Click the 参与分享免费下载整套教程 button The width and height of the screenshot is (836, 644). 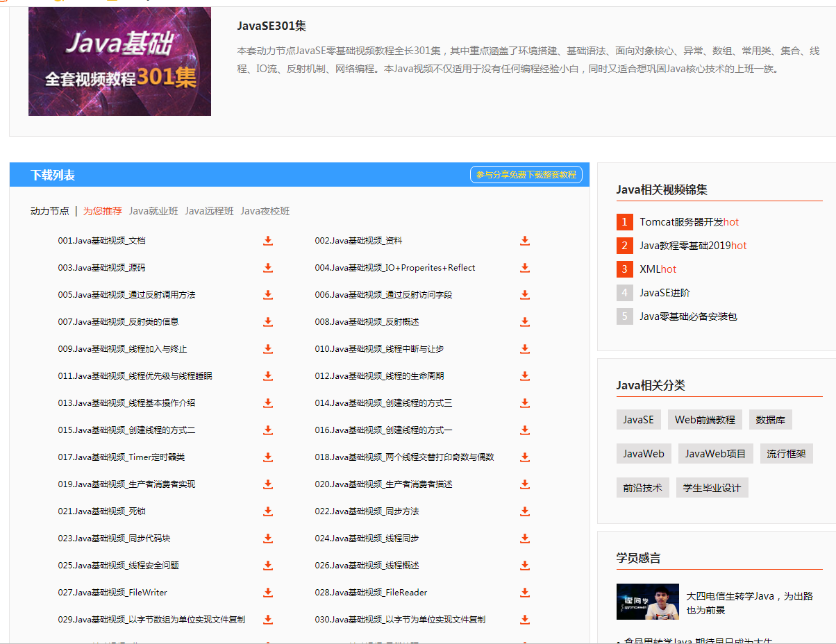(526, 175)
